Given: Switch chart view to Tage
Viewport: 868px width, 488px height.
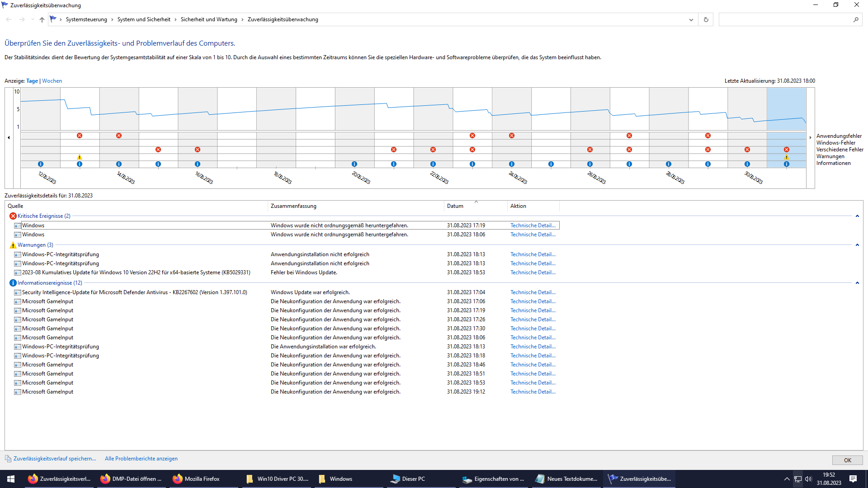Looking at the screenshot, I should [x=32, y=81].
